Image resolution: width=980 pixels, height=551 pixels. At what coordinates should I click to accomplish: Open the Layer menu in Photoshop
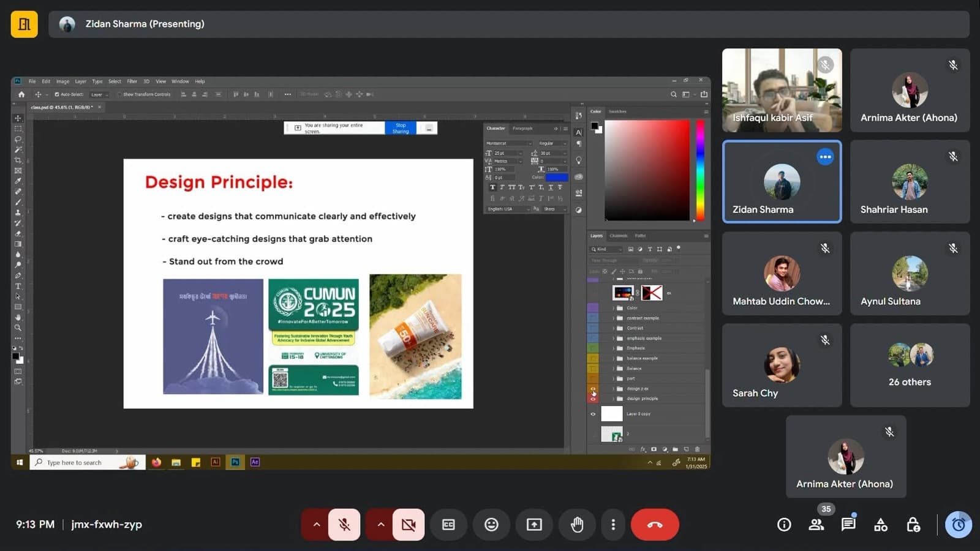(x=80, y=81)
